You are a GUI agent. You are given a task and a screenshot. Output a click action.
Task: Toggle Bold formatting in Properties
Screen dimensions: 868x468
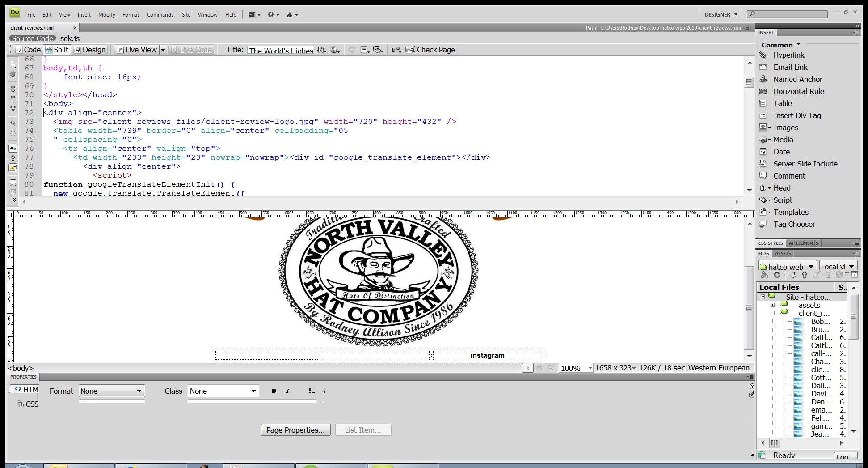[274, 391]
